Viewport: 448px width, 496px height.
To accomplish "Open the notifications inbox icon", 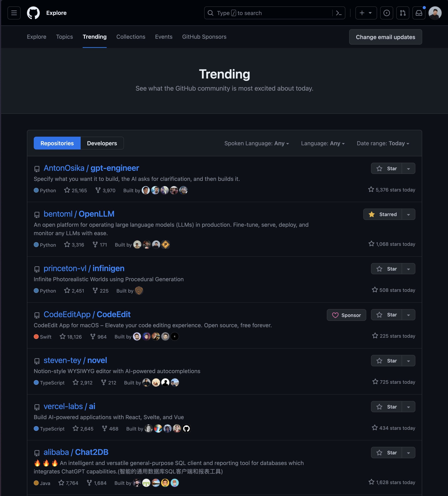I will [419, 13].
